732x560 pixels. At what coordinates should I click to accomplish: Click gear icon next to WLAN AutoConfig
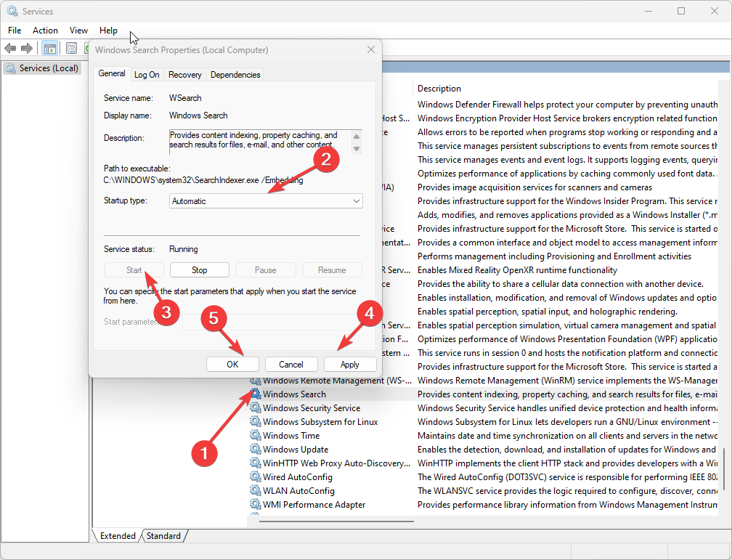point(255,490)
